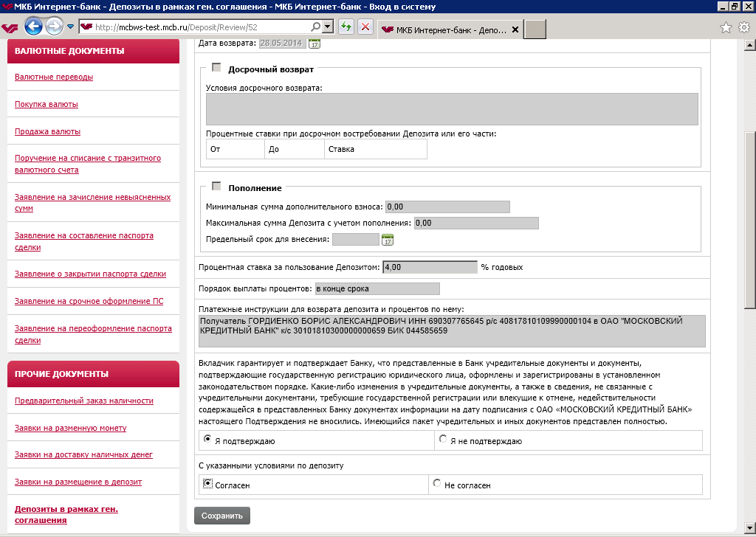Select the Не согласен radio button
The width and height of the screenshot is (756, 537).
[x=437, y=483]
